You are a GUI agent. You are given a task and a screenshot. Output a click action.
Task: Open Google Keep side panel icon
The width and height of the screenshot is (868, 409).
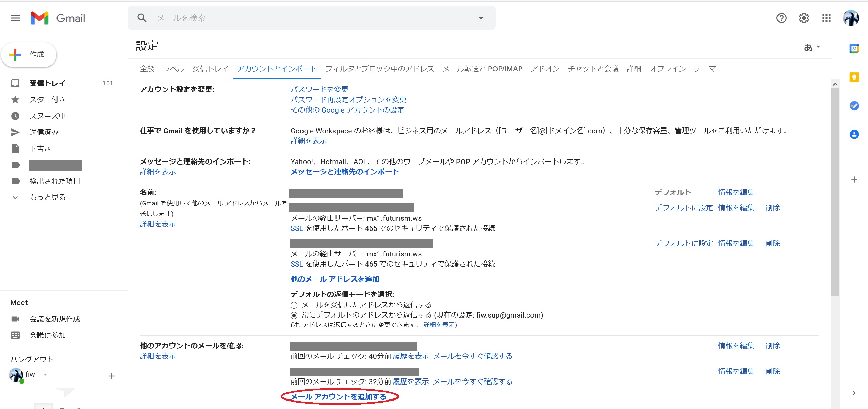pyautogui.click(x=854, y=78)
